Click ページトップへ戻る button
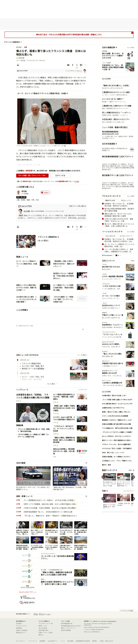The image size is (138, 644). point(127,611)
